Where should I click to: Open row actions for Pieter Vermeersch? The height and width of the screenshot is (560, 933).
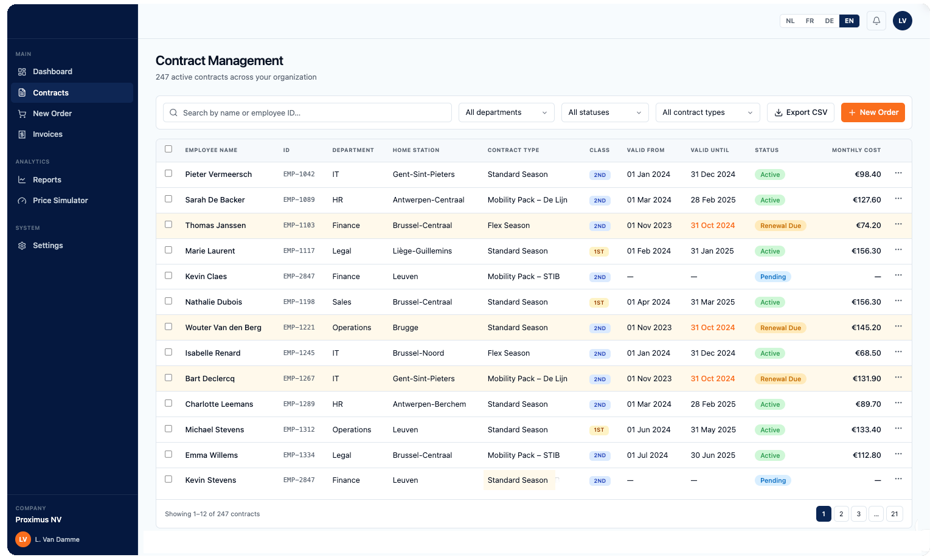click(898, 173)
